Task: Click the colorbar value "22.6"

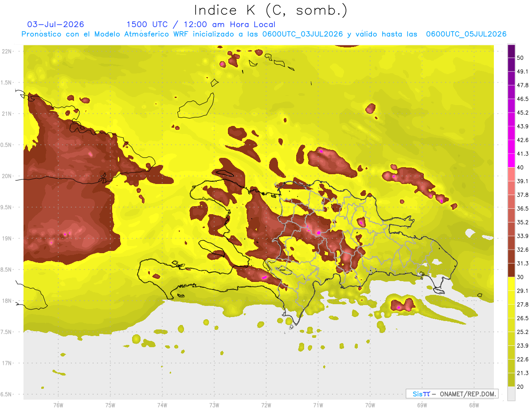Action: [x=523, y=359]
